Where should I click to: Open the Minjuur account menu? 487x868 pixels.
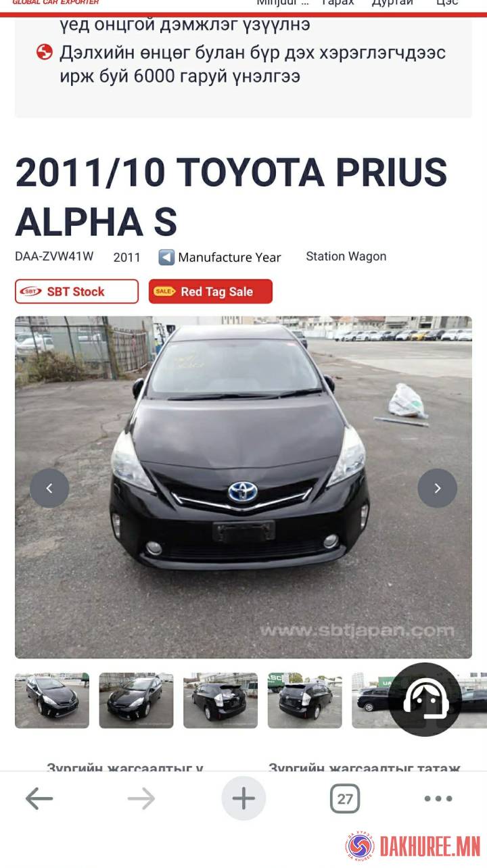[282, 3]
